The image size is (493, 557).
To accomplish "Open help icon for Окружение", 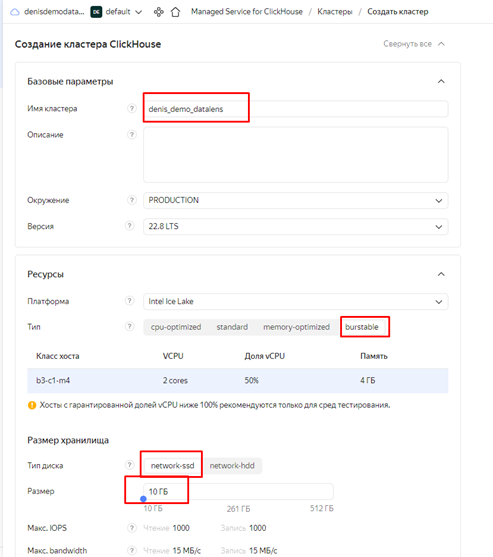I will pos(132,200).
